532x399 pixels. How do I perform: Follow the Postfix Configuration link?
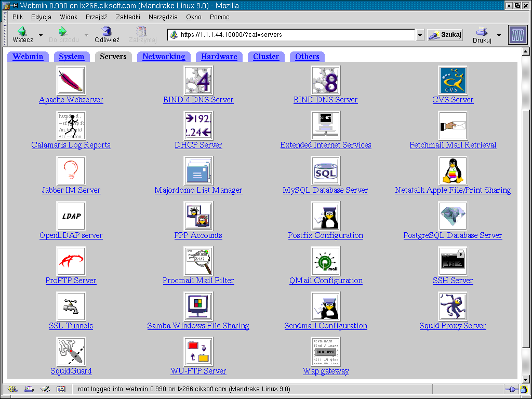pos(325,235)
